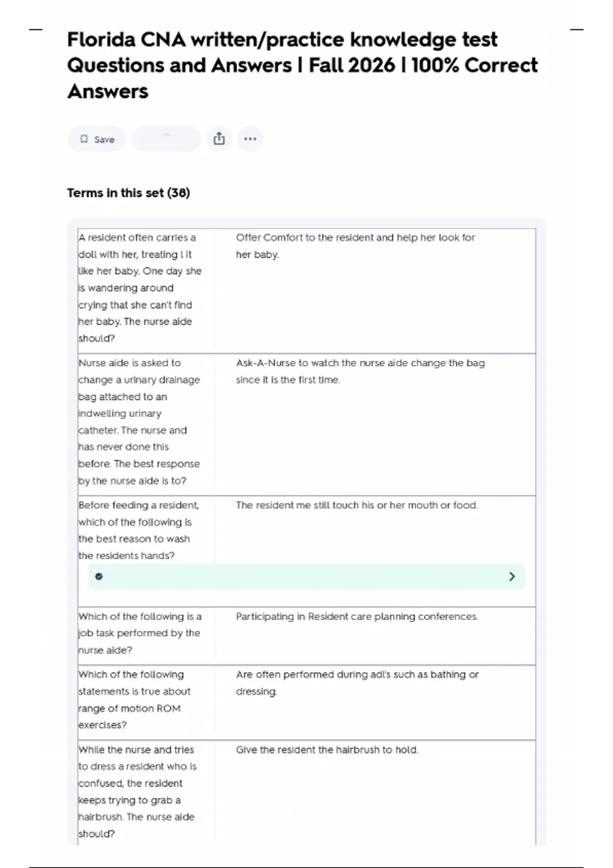Screen dimensions: 613x868
Task: Click the 'Terms in this set (38)' heading
Action: [x=128, y=193]
